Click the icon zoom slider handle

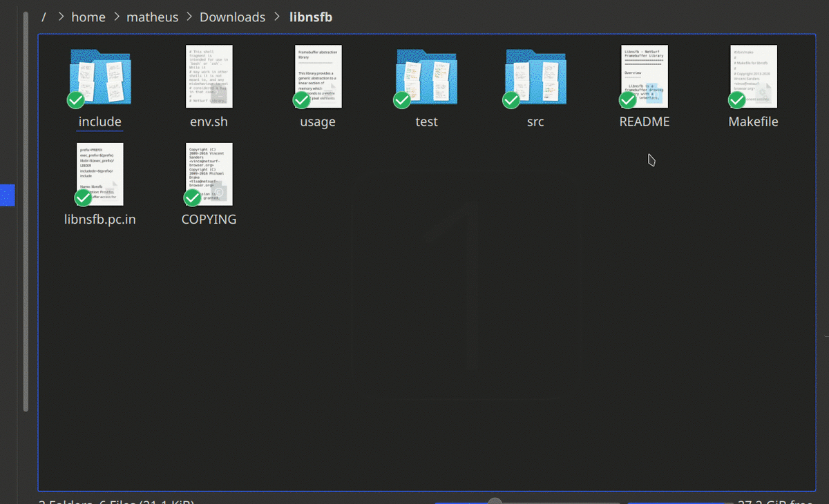[495, 501]
